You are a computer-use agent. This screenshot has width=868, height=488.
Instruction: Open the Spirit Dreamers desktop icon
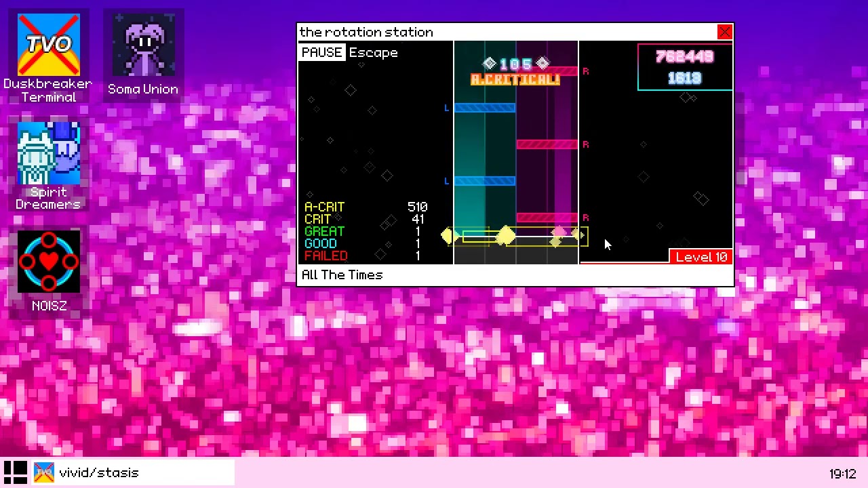pyautogui.click(x=48, y=167)
